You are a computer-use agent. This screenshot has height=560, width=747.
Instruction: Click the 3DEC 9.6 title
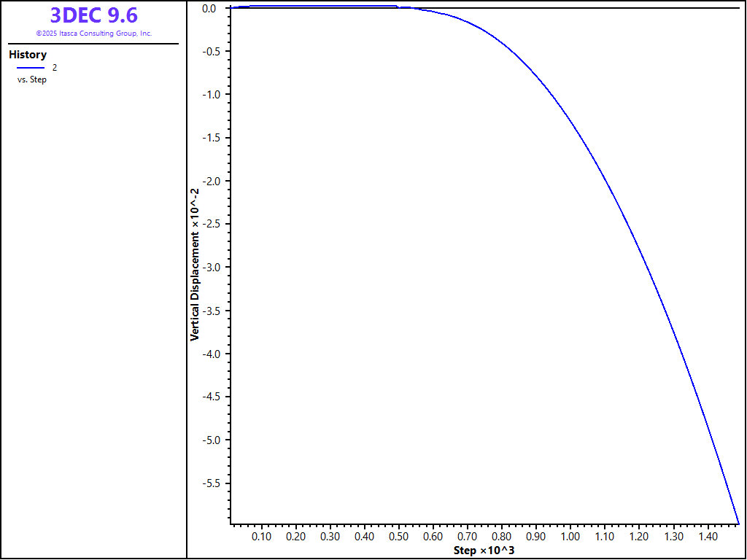[x=93, y=15]
